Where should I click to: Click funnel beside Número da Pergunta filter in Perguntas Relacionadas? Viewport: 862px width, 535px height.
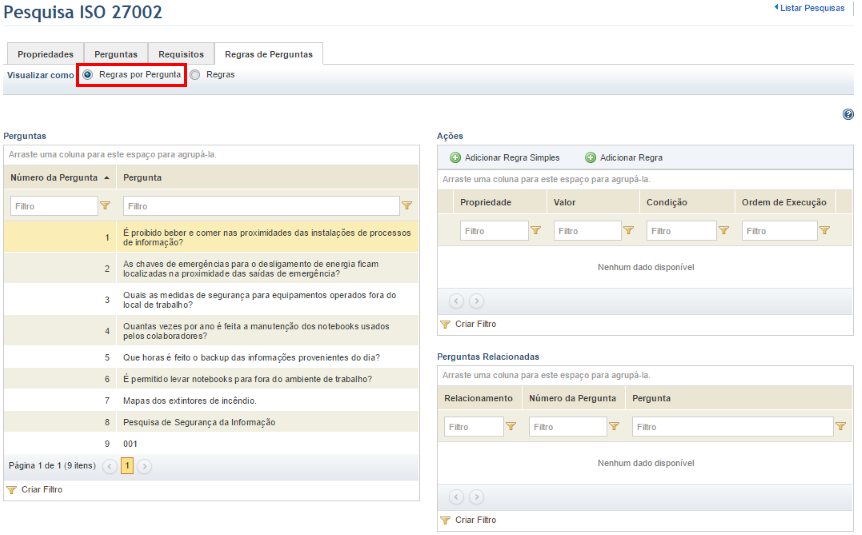614,426
